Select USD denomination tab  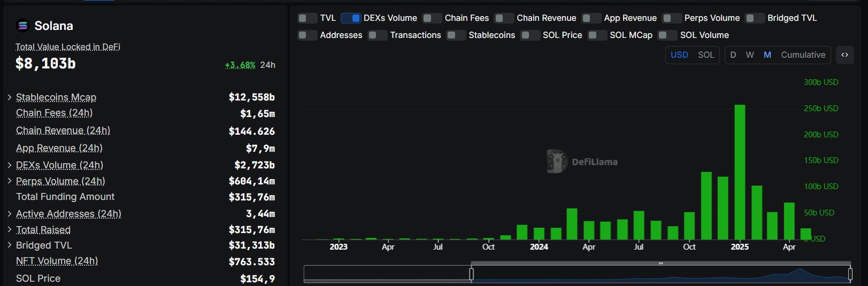coord(679,55)
